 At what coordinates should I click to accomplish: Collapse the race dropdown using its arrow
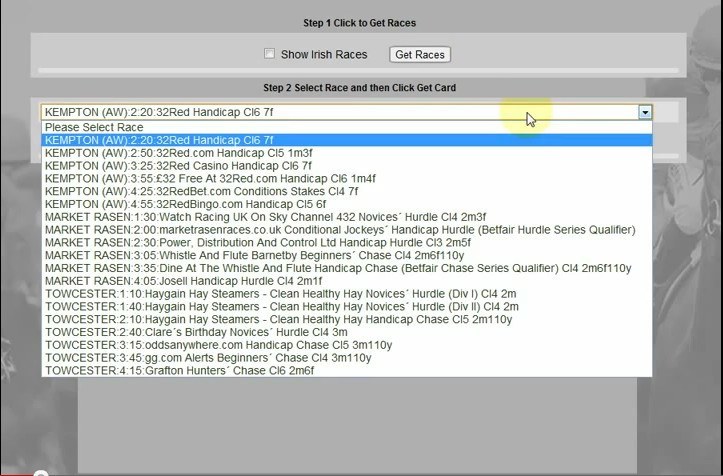tap(645, 112)
